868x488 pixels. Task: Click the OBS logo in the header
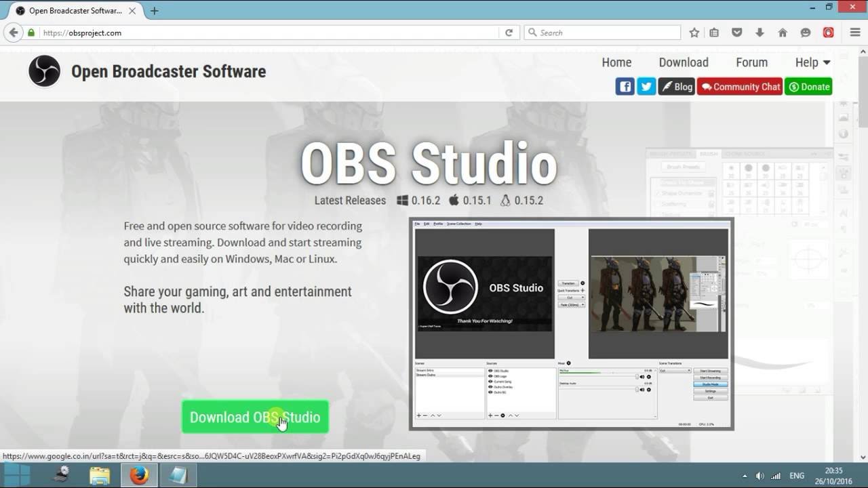pos(45,71)
